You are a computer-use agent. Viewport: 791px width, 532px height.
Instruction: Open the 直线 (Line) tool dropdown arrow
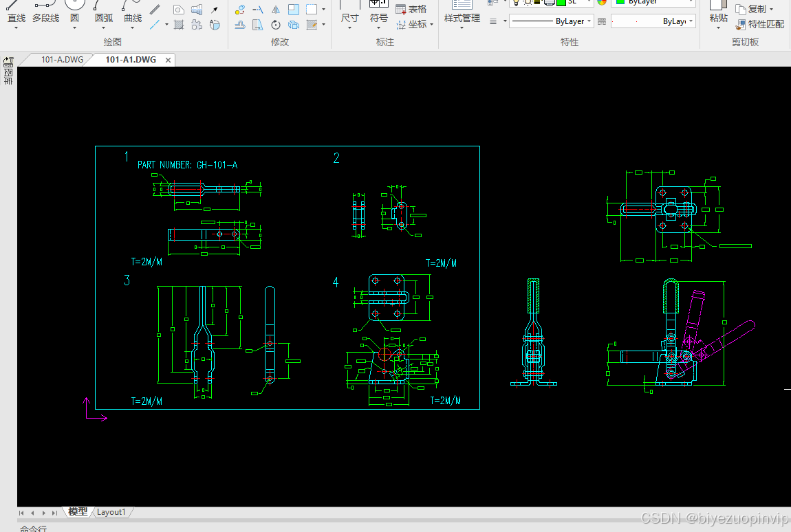coord(16,28)
